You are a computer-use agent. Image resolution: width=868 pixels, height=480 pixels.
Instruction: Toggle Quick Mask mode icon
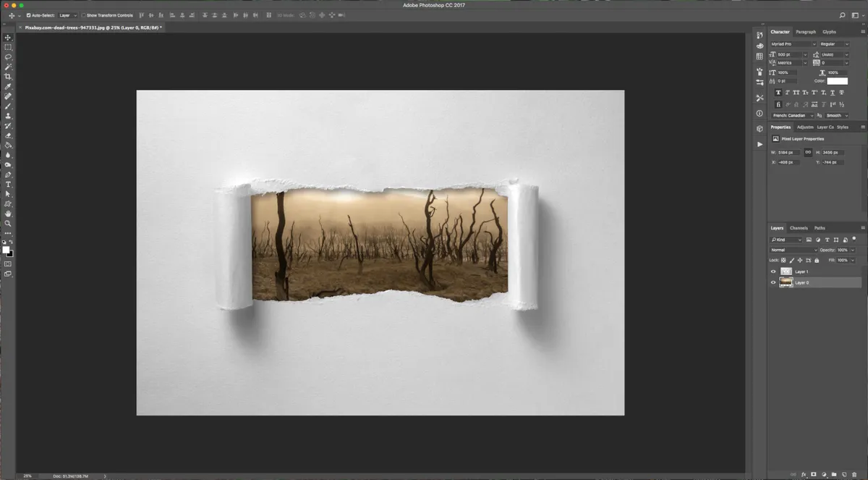pos(8,264)
